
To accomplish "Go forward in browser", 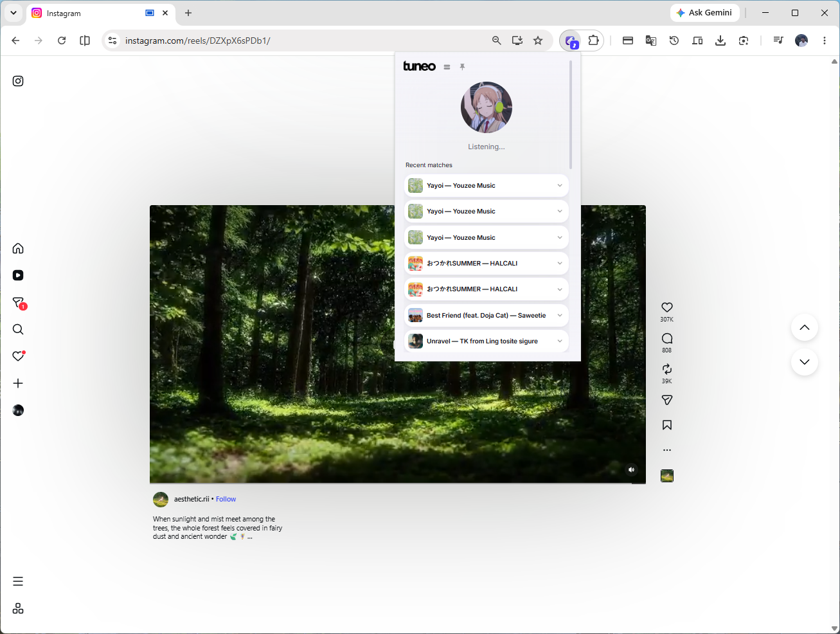I will tap(39, 41).
